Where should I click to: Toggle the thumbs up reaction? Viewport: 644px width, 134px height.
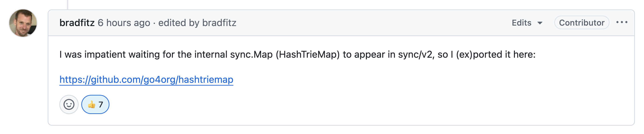point(95,104)
